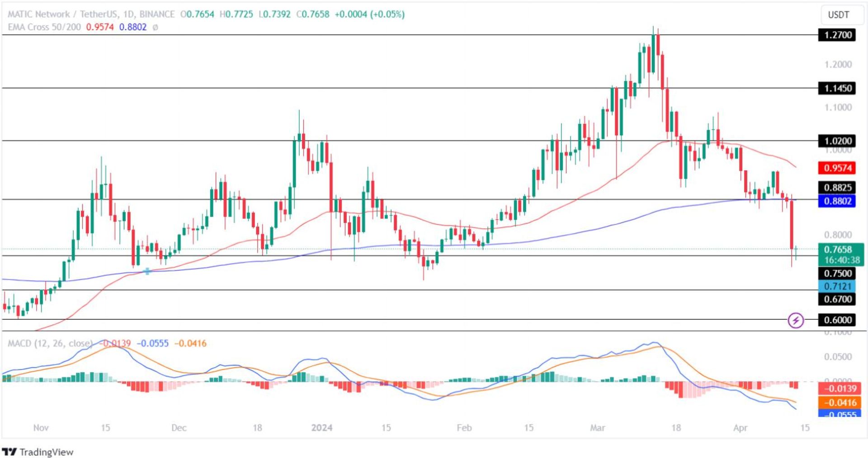
Task: Select the EMA Cross 50/200 indicator legend
Action: coord(44,27)
